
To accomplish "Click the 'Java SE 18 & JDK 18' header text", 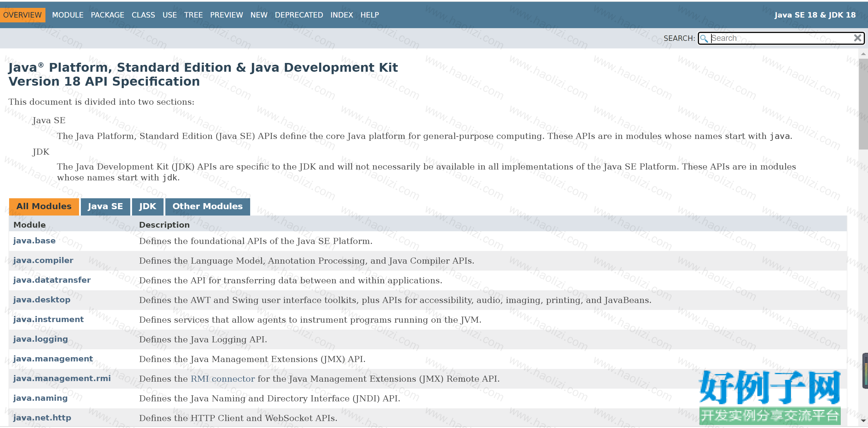I will pyautogui.click(x=815, y=15).
